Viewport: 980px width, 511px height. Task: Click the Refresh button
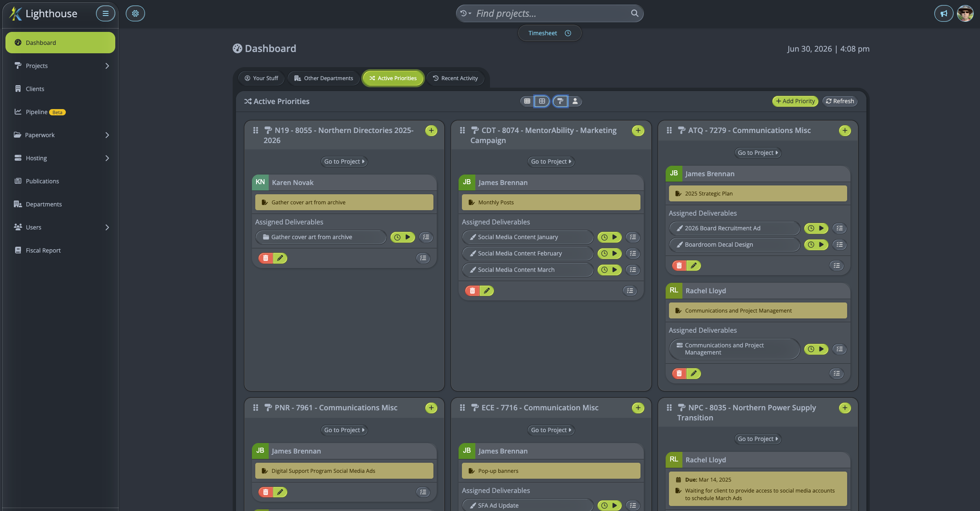tap(840, 101)
